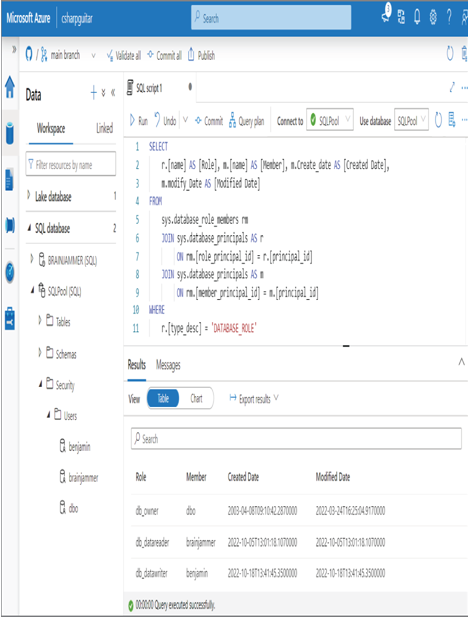Open the Develop hub document icon
Viewport: 468px width, 617px height.
[x=9, y=179]
